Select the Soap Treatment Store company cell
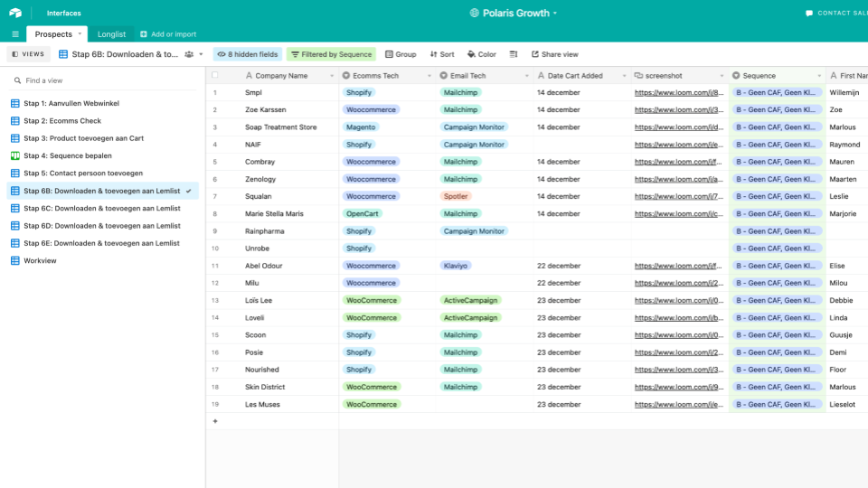The height and width of the screenshot is (488, 868). point(281,127)
